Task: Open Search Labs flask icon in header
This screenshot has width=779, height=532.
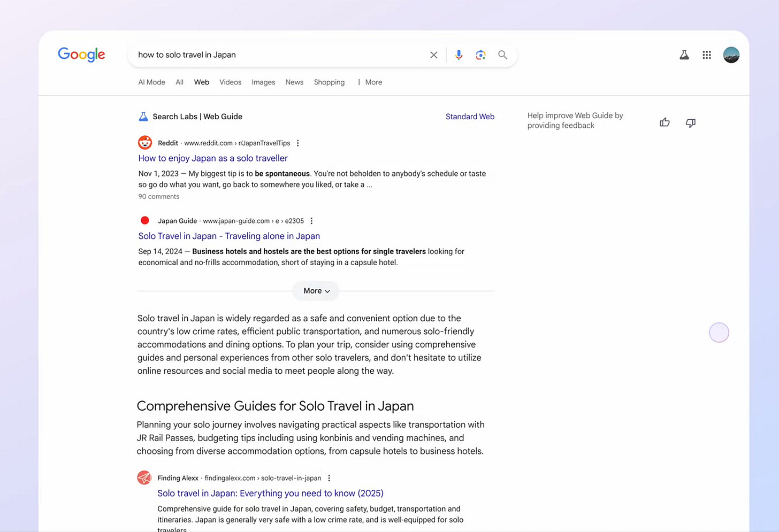Action: tap(684, 55)
